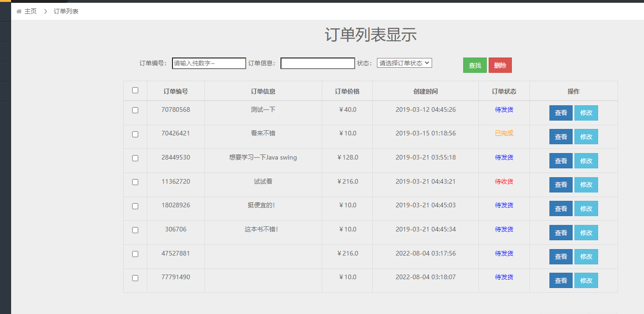Check the box for order 77791490
Image resolution: width=644 pixels, height=314 pixels.
(x=135, y=278)
